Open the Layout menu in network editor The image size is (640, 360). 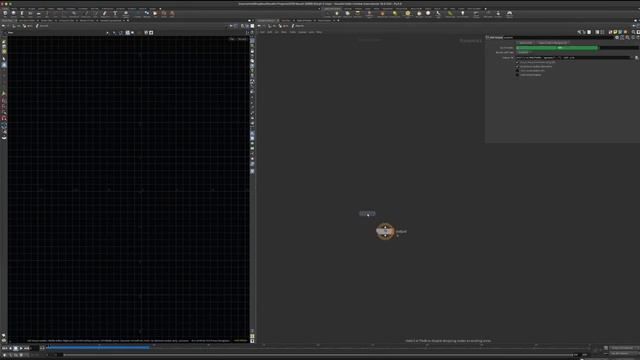coord(302,32)
